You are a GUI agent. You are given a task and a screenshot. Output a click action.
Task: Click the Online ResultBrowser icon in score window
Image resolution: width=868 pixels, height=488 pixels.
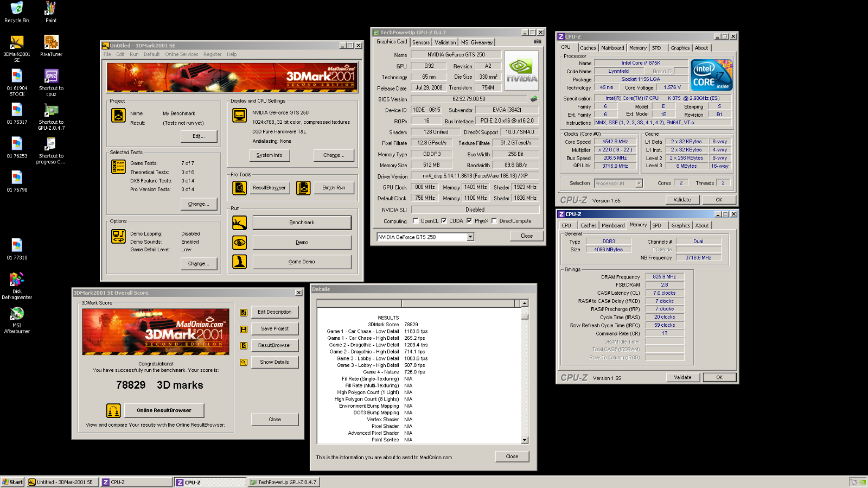click(x=113, y=410)
